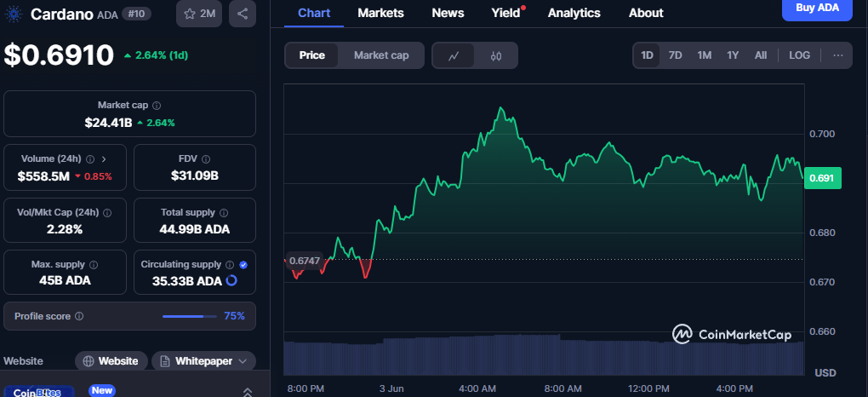Click the Cardano logo icon
The width and height of the screenshot is (868, 397).
click(x=12, y=14)
